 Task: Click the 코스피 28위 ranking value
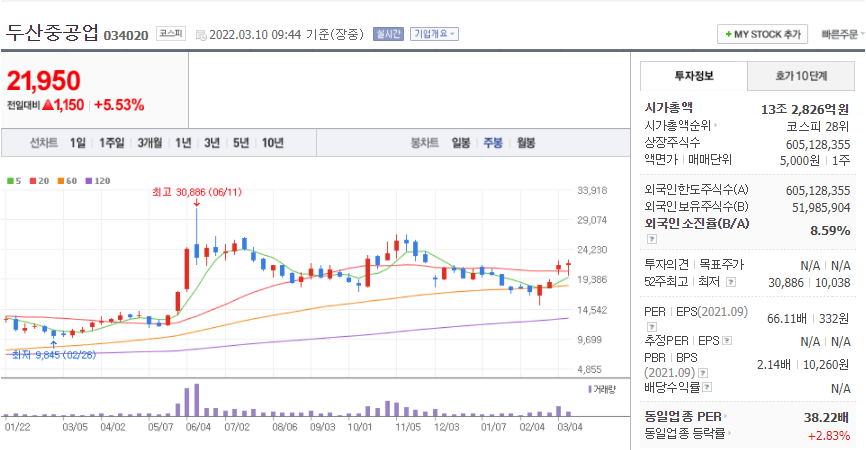tap(817, 126)
